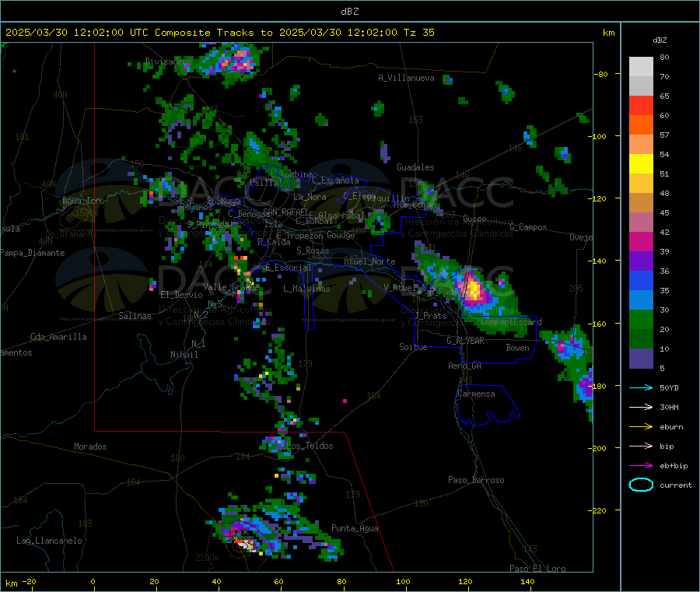Click the 'Los_Toldos' place label
Viewport: 700px width, 592px height.
[310, 446]
